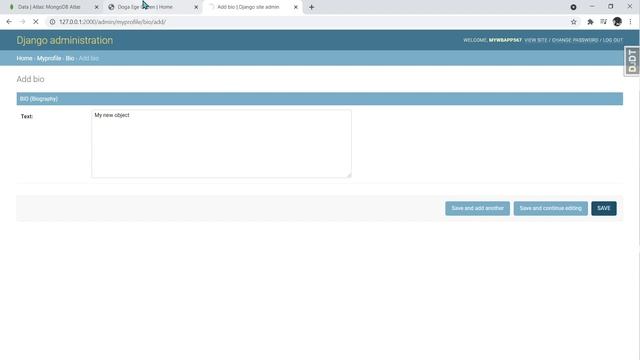Click Save and continue editing button

[x=551, y=208]
